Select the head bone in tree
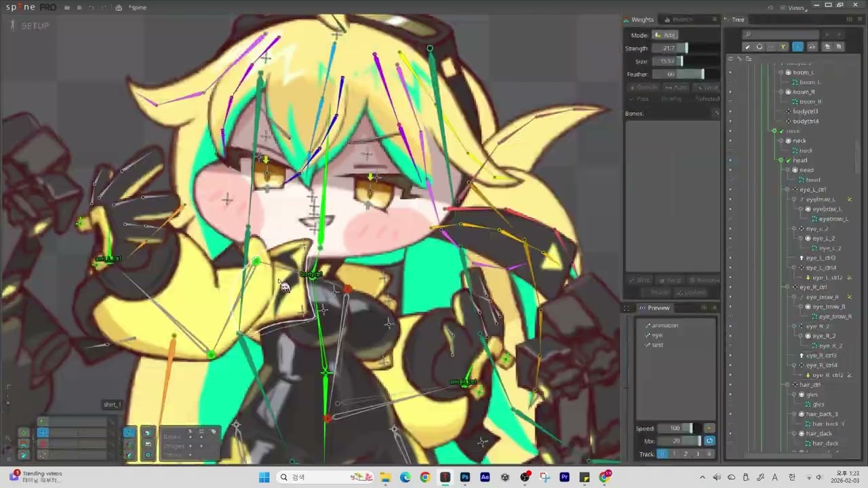Screen dimensions: 868x488 (x=800, y=161)
